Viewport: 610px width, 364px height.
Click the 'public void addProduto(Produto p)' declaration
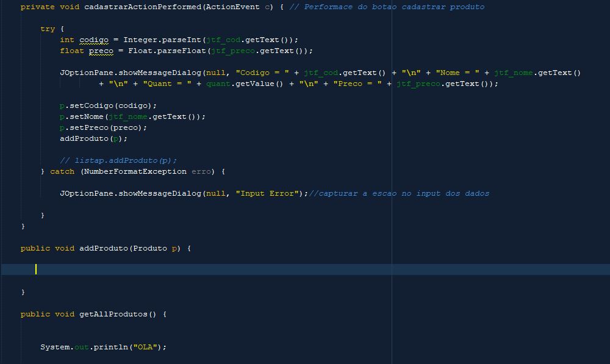[101, 249]
